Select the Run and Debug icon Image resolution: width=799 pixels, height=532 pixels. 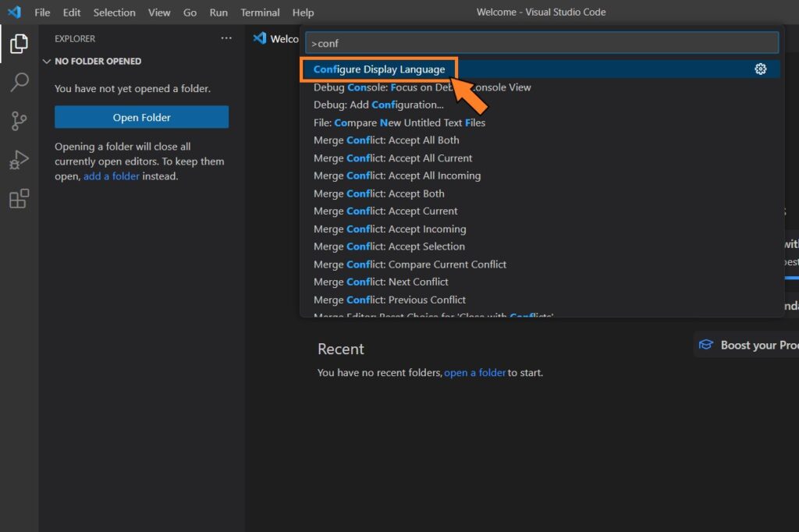(20, 160)
